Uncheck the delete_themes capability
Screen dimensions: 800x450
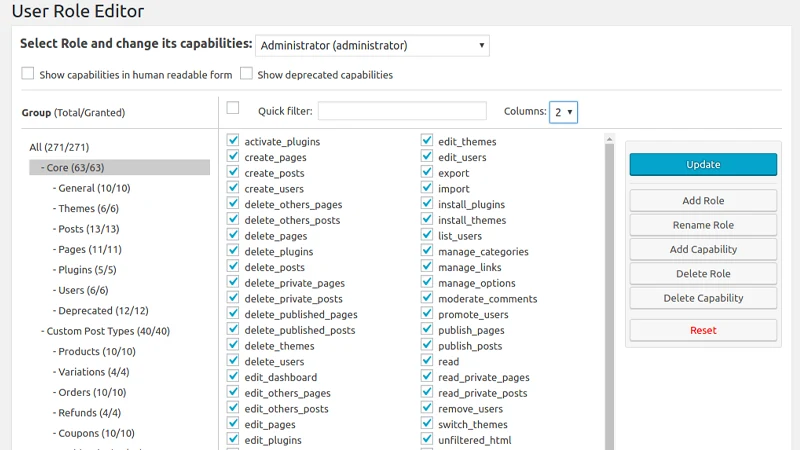[x=233, y=345]
